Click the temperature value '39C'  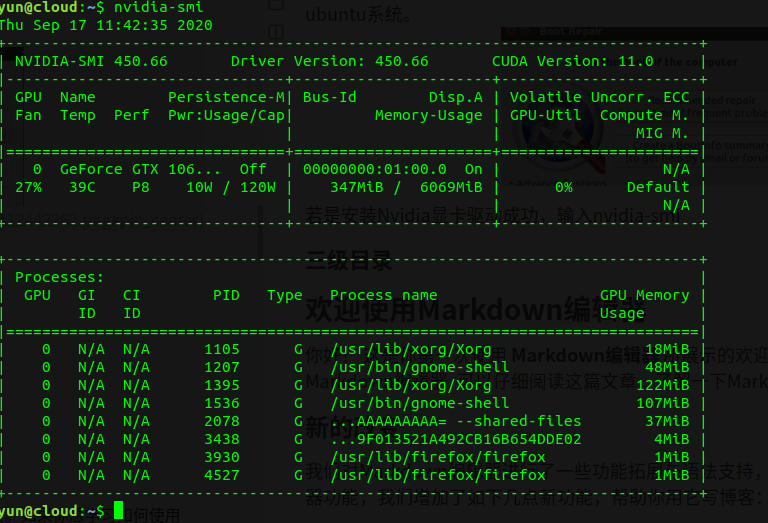[x=82, y=187]
